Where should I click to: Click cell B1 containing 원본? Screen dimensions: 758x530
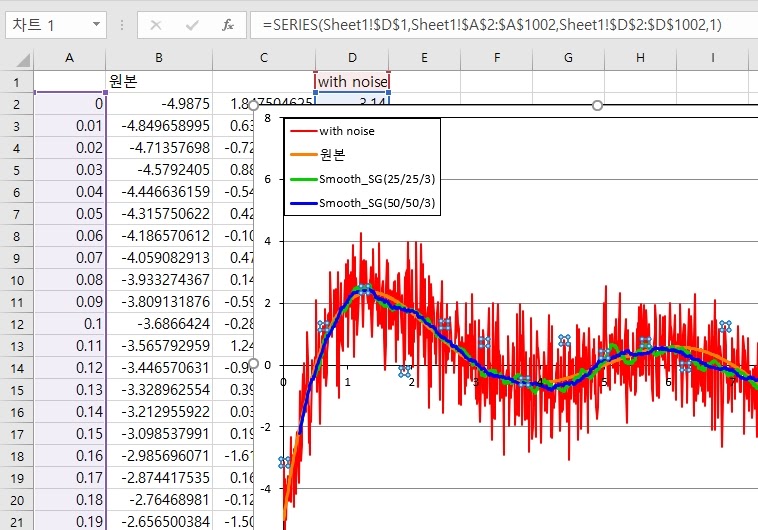pos(159,82)
